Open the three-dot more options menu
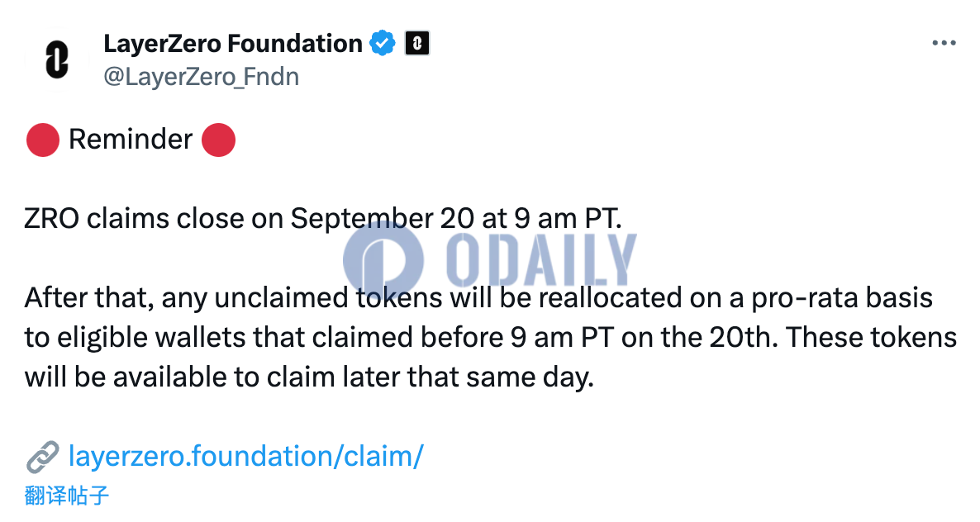 point(944,44)
